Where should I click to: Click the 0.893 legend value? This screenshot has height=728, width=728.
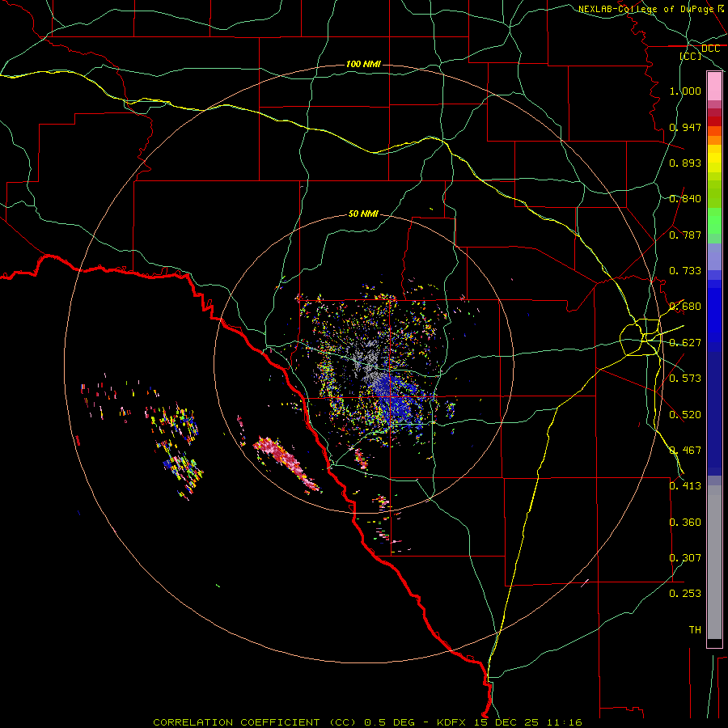(x=685, y=163)
